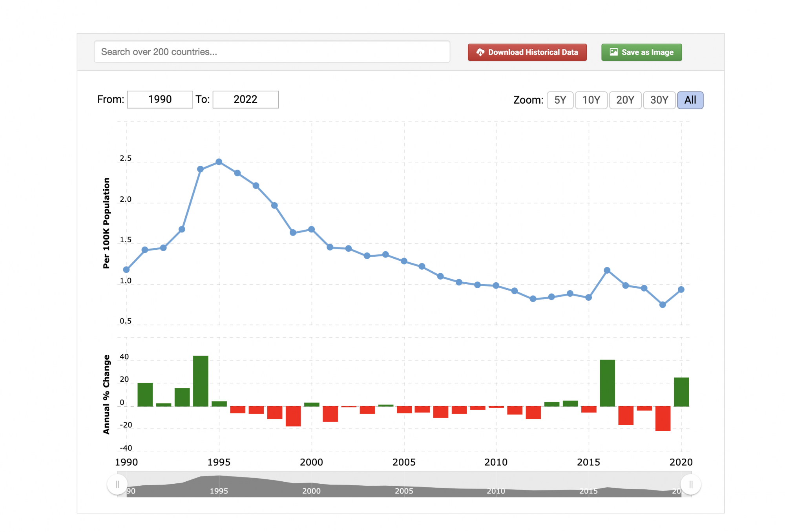Click the From year field 1990
The height and width of the screenshot is (532, 785).
click(160, 99)
